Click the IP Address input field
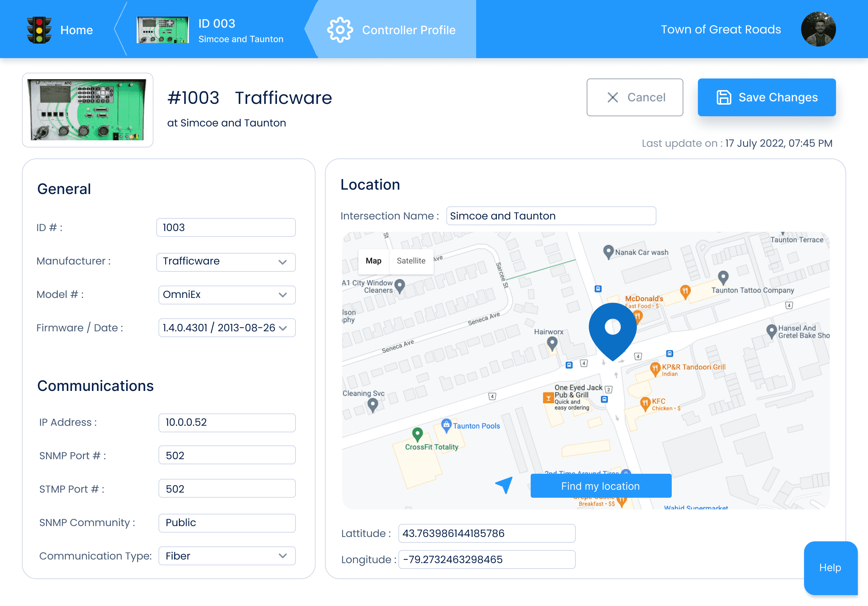The height and width of the screenshot is (606, 868). tap(227, 423)
